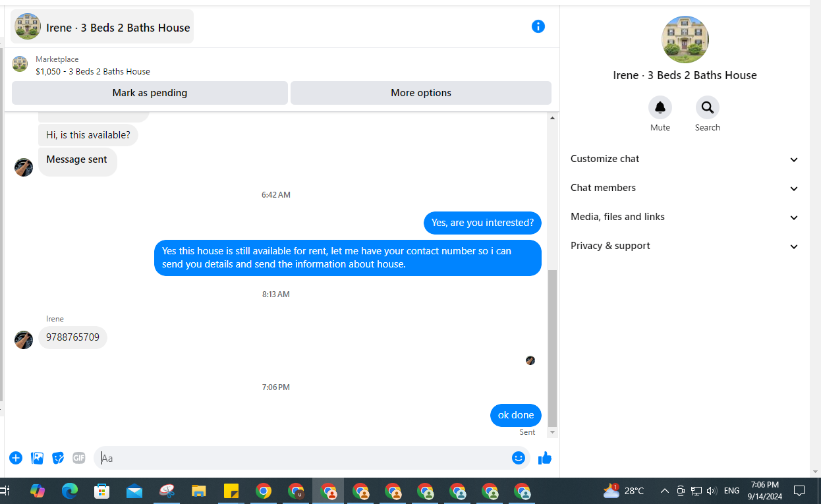Expand Customize chat section
This screenshot has width=821, height=504.
(685, 159)
